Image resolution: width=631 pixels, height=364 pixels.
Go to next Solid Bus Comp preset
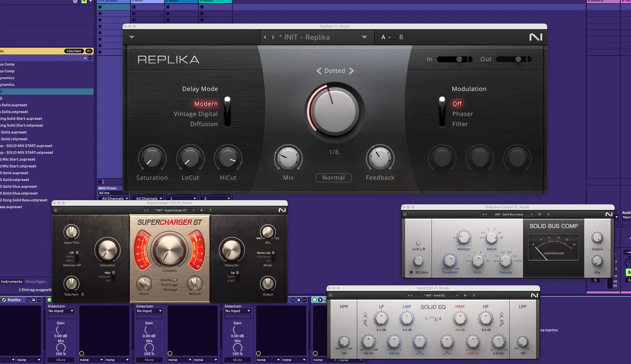click(x=486, y=214)
